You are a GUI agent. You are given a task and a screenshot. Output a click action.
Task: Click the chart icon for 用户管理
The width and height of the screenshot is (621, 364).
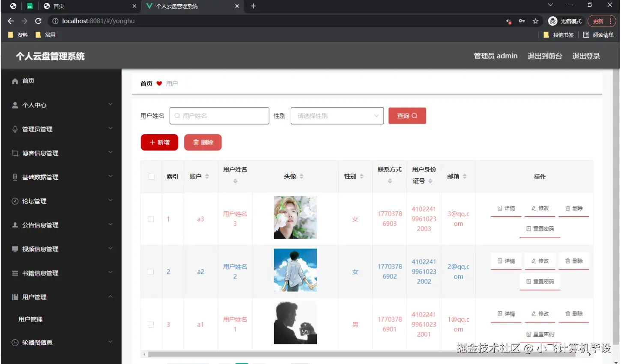pyautogui.click(x=15, y=297)
